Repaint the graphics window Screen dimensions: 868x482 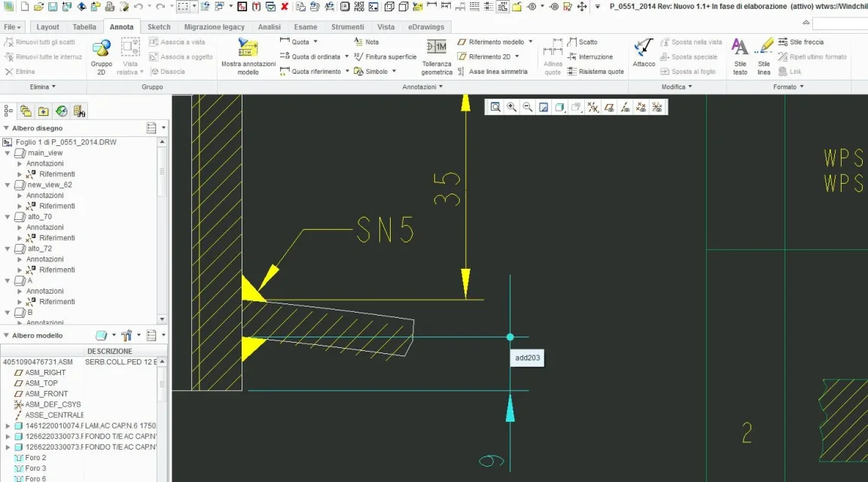[544, 108]
